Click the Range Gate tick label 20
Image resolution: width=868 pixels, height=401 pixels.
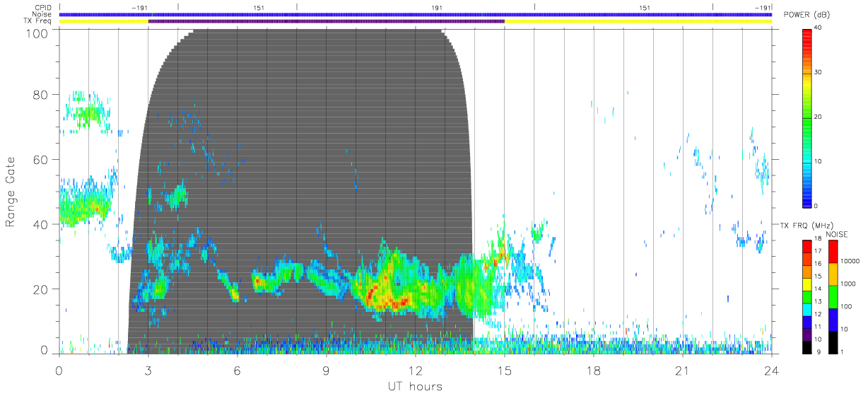pos(42,289)
